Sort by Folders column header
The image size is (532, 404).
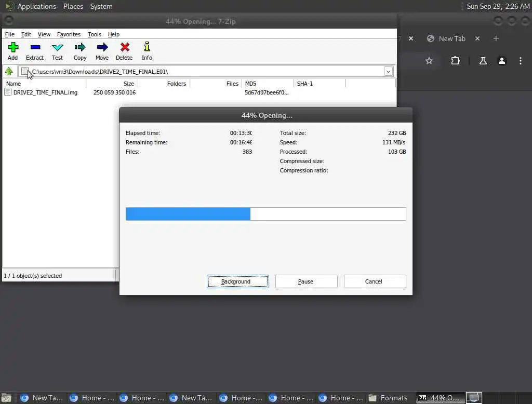click(164, 84)
